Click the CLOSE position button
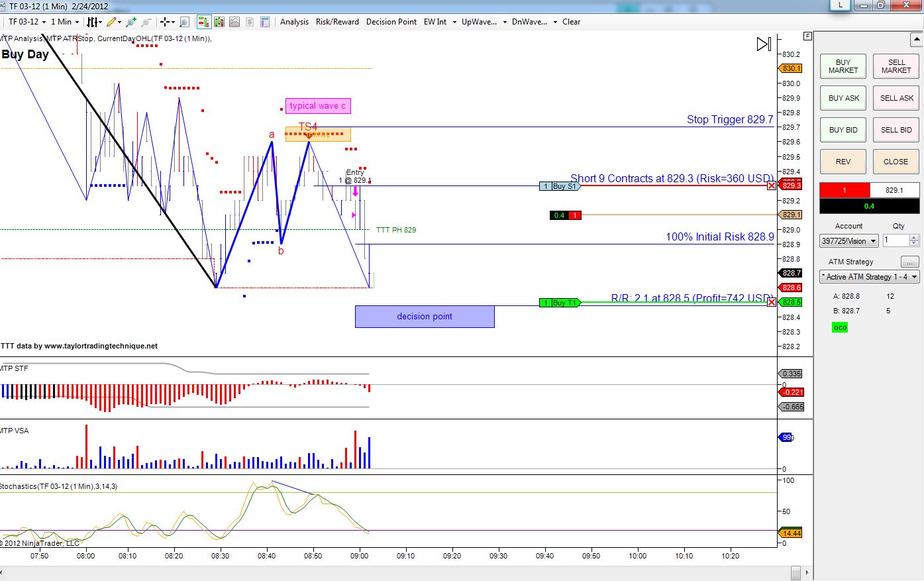The height and width of the screenshot is (581, 924). tap(896, 162)
